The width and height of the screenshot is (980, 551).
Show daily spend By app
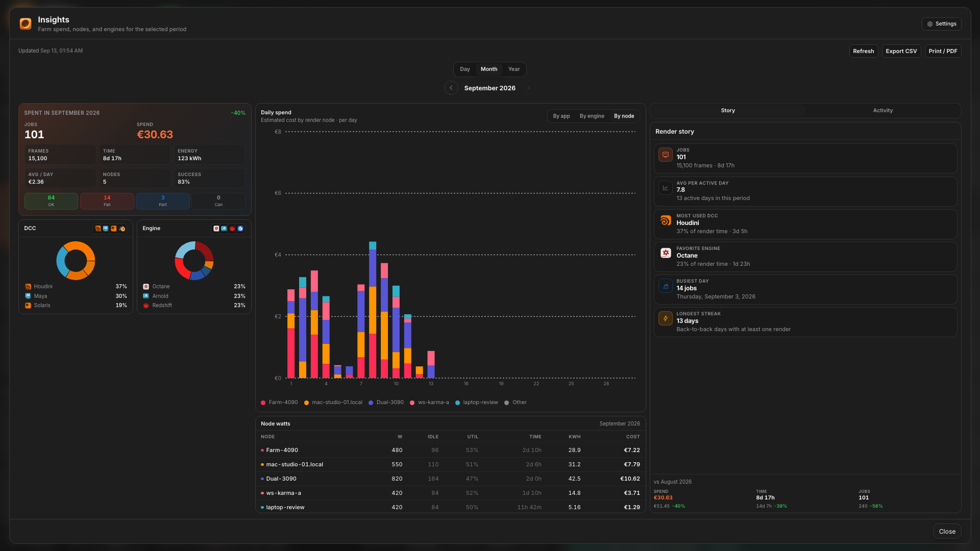tap(561, 116)
